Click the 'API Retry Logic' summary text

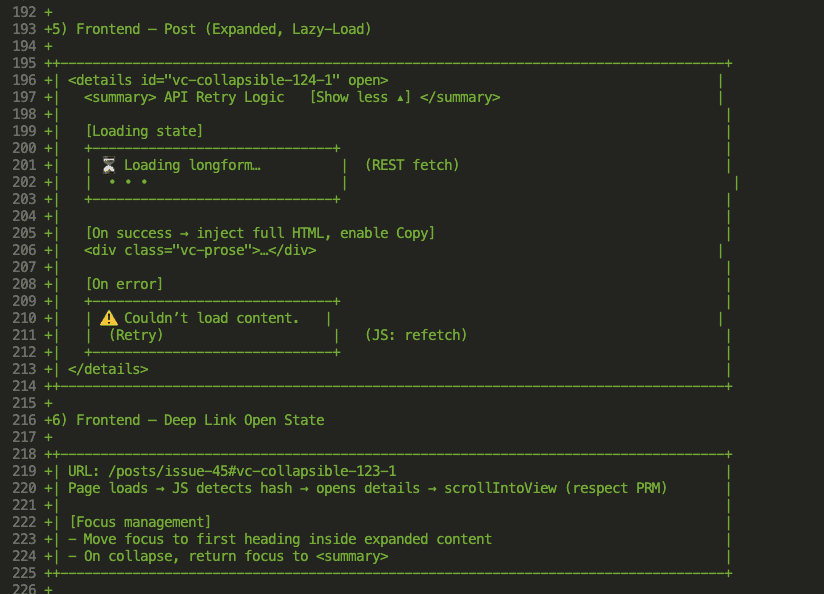pyautogui.click(x=228, y=97)
